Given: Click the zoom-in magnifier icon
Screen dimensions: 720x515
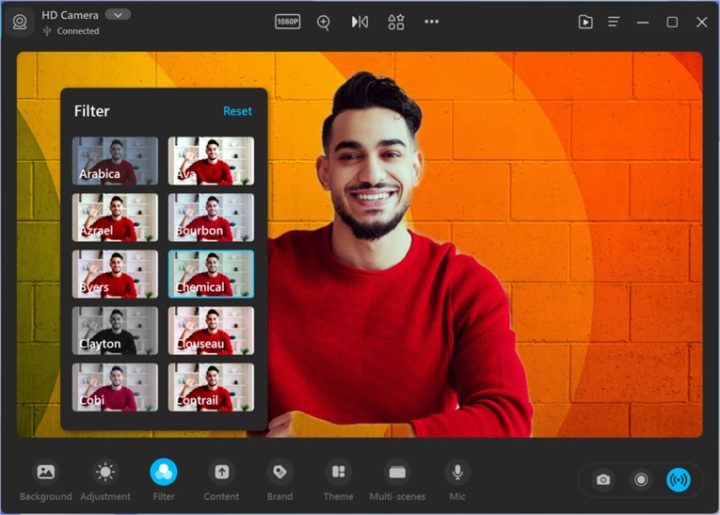Looking at the screenshot, I should point(323,22).
